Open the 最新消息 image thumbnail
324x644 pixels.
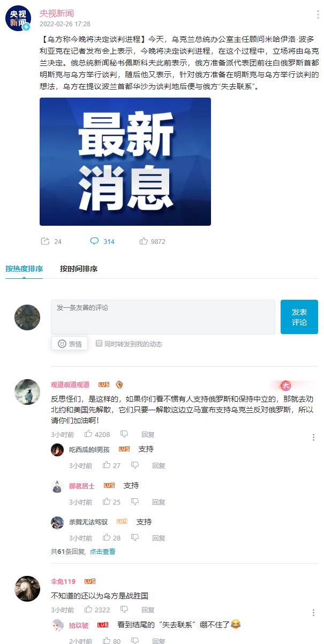125,161
